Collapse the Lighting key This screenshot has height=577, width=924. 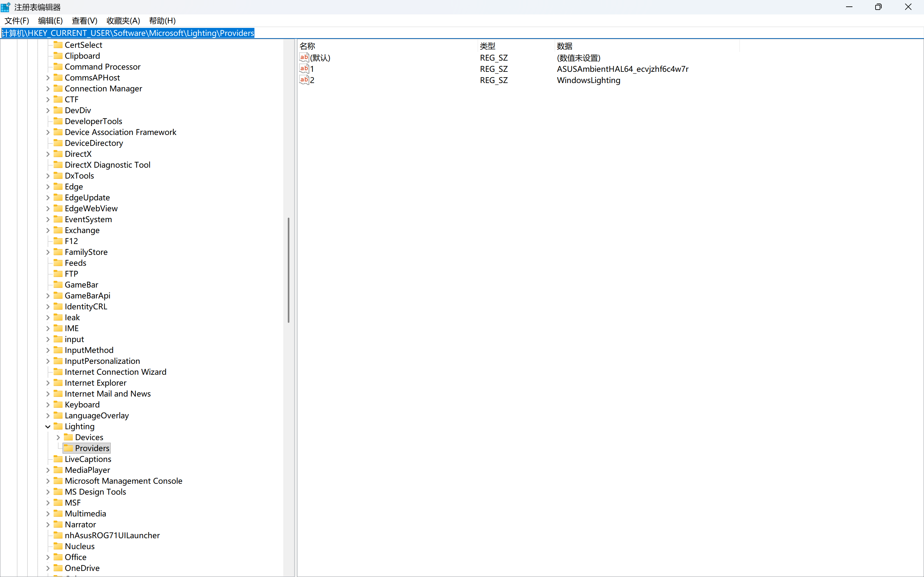pos(48,426)
